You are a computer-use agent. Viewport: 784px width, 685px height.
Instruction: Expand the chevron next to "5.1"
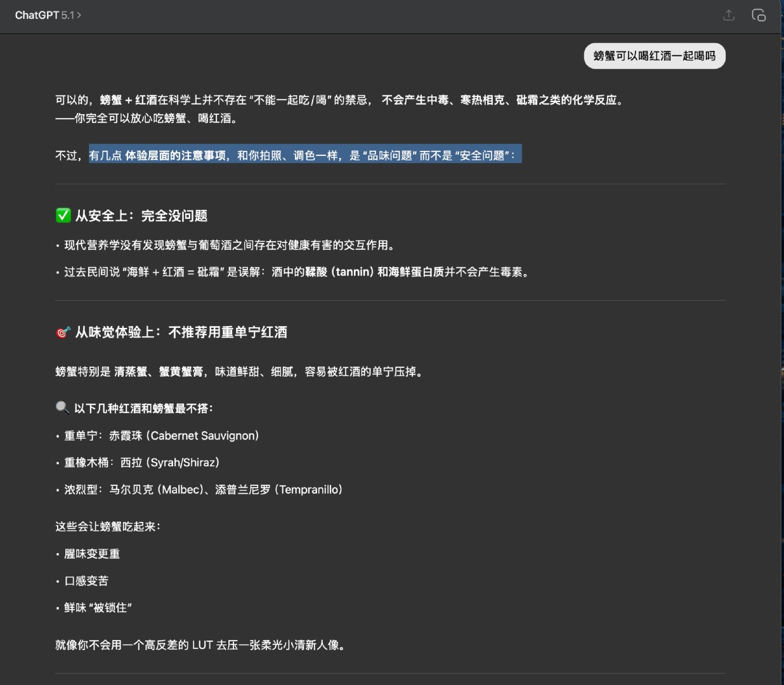(x=79, y=14)
